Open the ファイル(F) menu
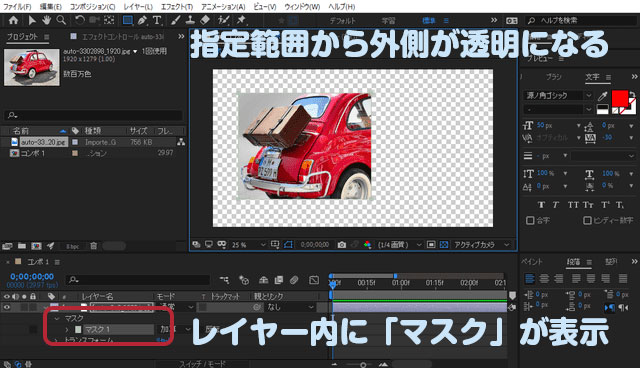The height and width of the screenshot is (368, 640). (17, 7)
